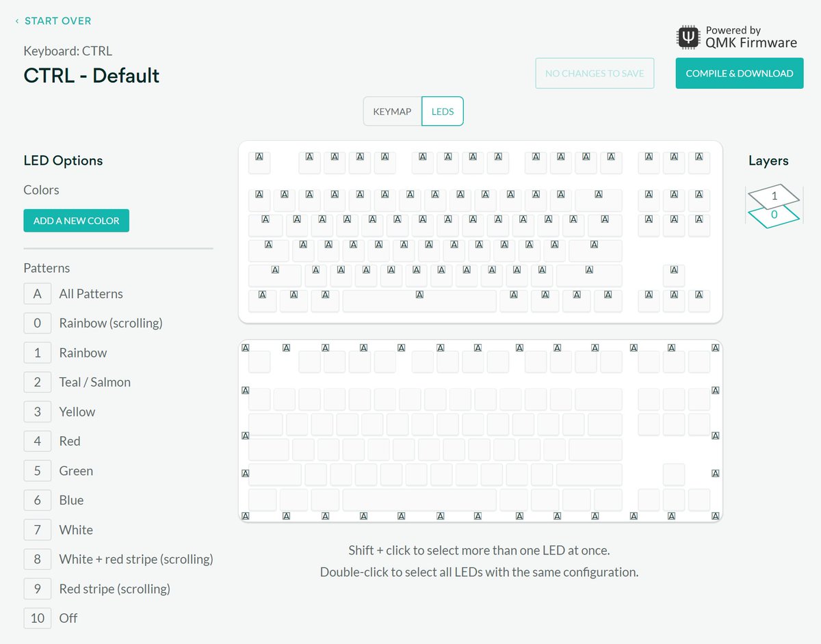Select the Escape key LED, top-left
This screenshot has height=644, width=821.
tap(259, 163)
